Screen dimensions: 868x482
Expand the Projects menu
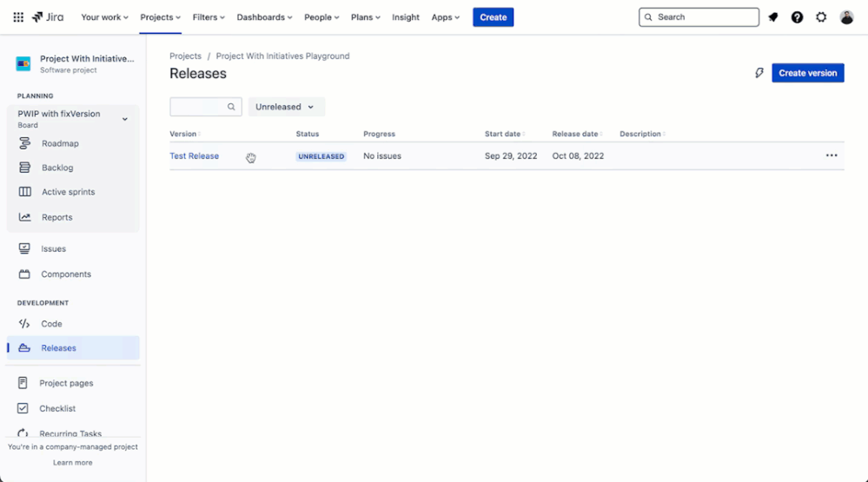160,17
